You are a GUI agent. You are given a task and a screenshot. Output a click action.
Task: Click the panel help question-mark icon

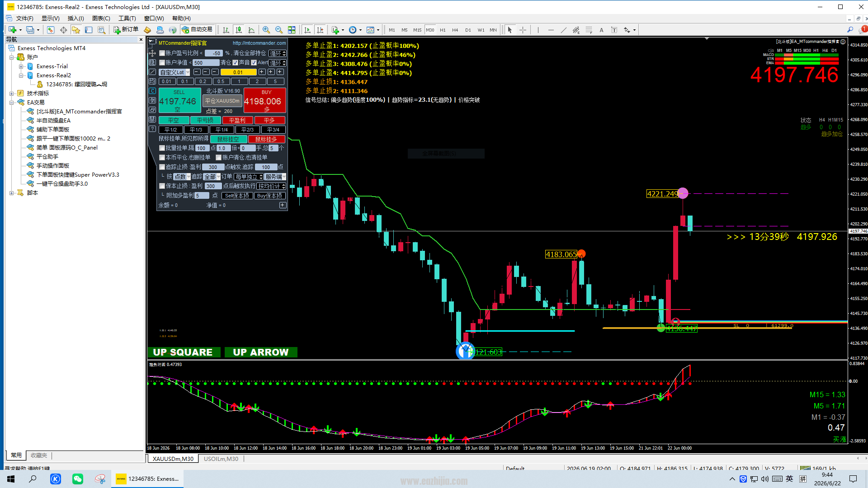click(152, 129)
